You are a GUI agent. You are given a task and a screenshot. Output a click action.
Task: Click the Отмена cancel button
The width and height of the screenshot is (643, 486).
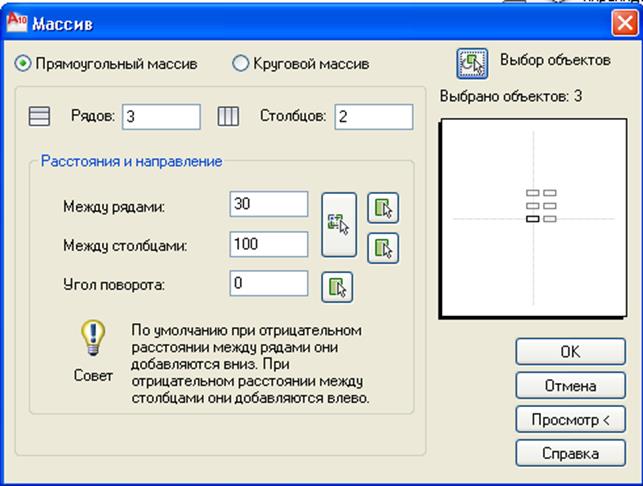click(571, 386)
